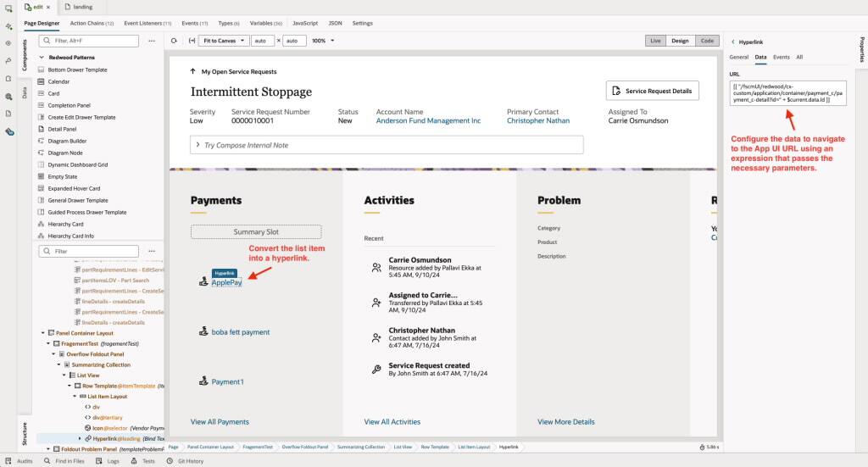Click View More Details link

coord(565,421)
